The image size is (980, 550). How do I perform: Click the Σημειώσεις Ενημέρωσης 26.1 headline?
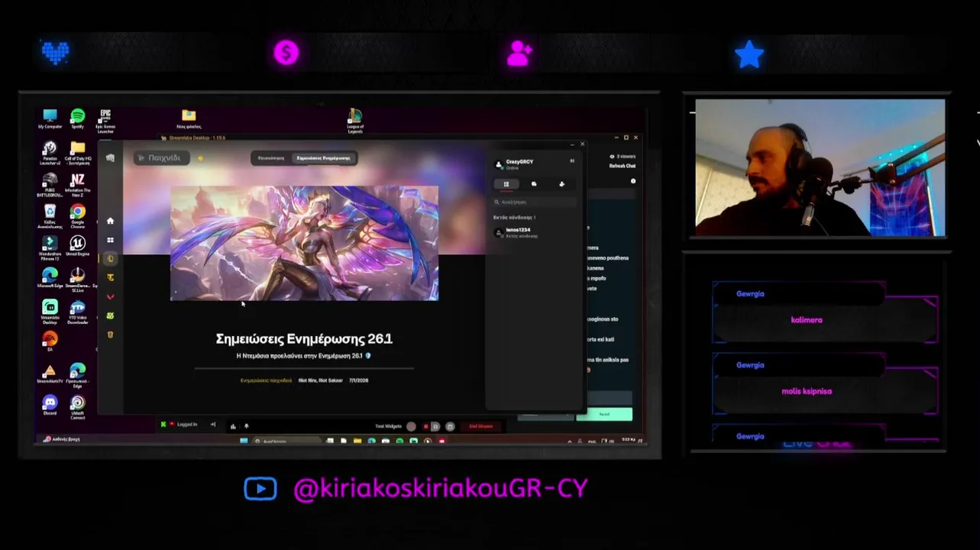point(304,338)
